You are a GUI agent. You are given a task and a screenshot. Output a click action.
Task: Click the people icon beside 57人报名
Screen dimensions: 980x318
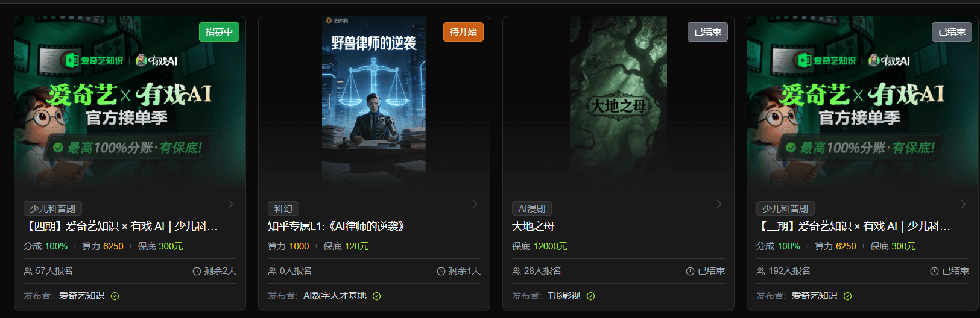pyautogui.click(x=28, y=272)
